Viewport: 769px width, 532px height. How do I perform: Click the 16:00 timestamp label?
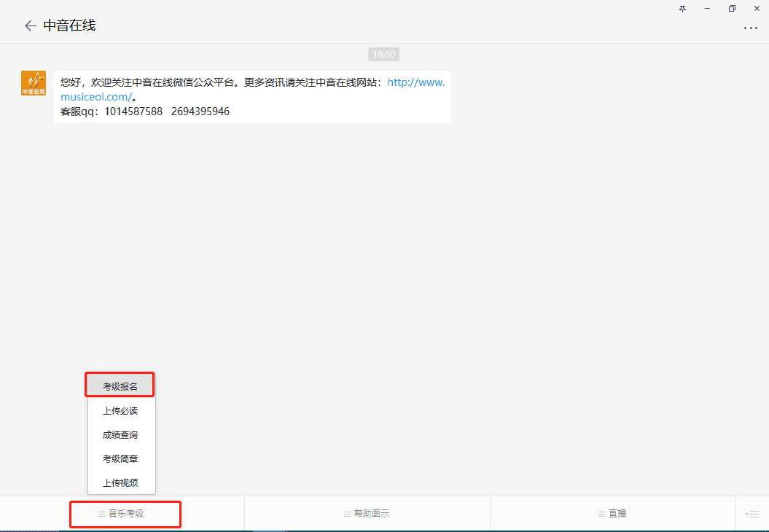coord(383,55)
